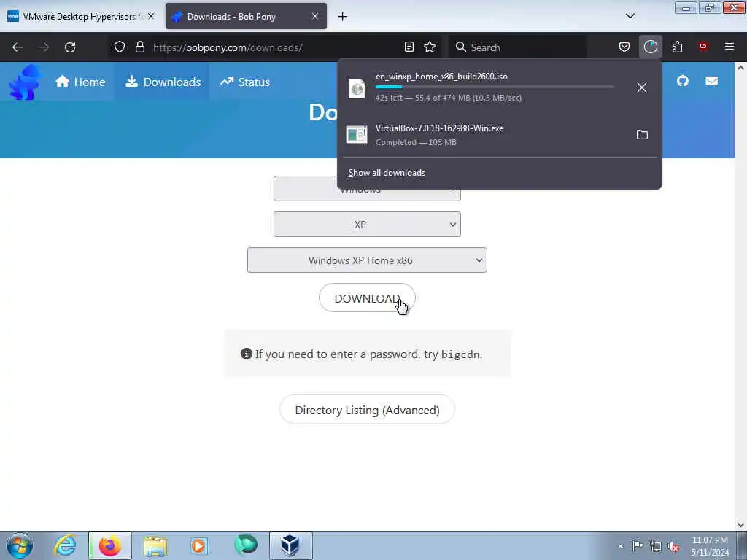Click the page scrollbar up arrow
The width and height of the screenshot is (747, 560).
[740, 68]
